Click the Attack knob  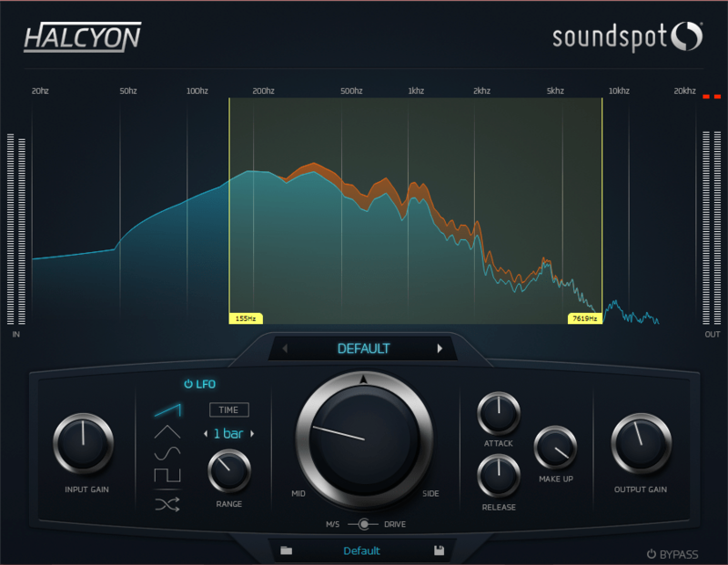click(499, 413)
